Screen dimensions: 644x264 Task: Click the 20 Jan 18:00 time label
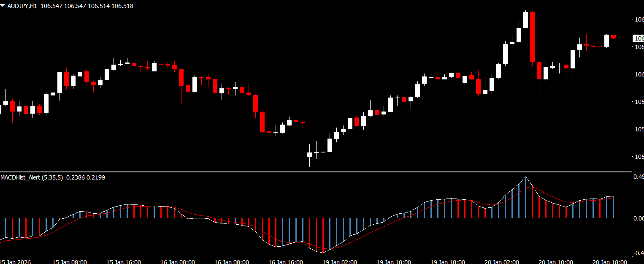610,261
